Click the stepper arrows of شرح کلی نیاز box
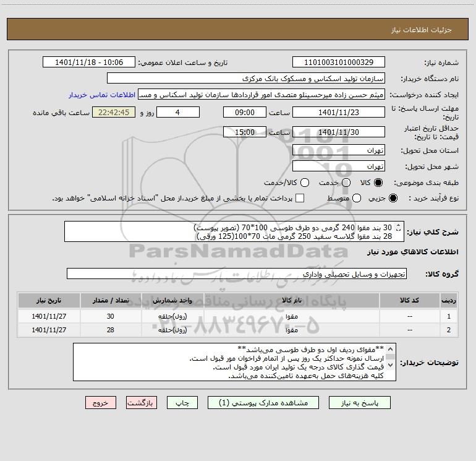Image resolution: width=476 pixels, height=461 pixels. pos(399,227)
